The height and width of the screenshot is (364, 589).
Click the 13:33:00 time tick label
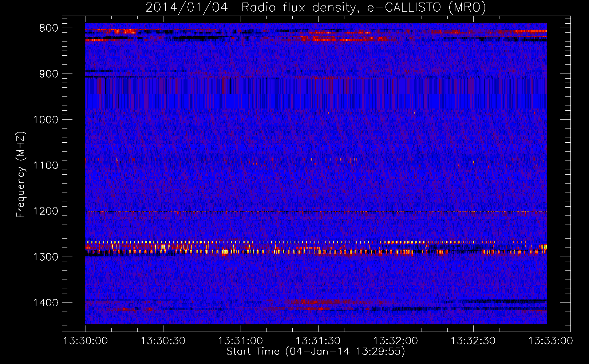pyautogui.click(x=551, y=341)
